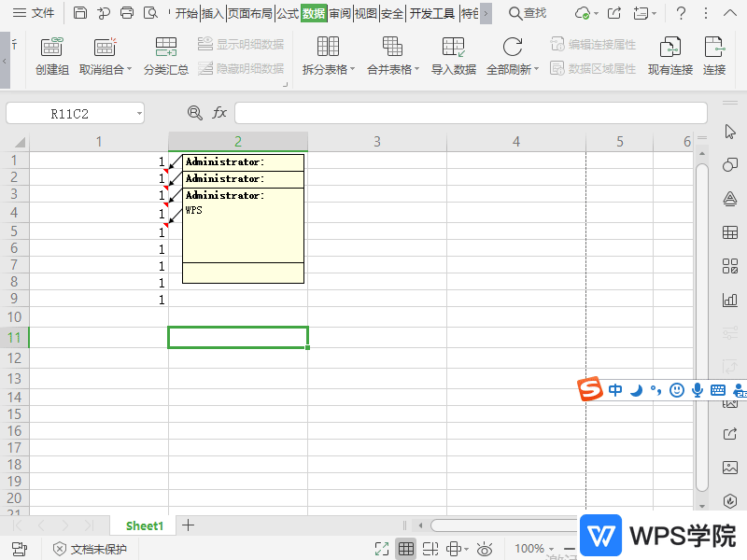Expand more ribbon tabs arrow
This screenshot has width=747, height=560.
pyautogui.click(x=486, y=13)
